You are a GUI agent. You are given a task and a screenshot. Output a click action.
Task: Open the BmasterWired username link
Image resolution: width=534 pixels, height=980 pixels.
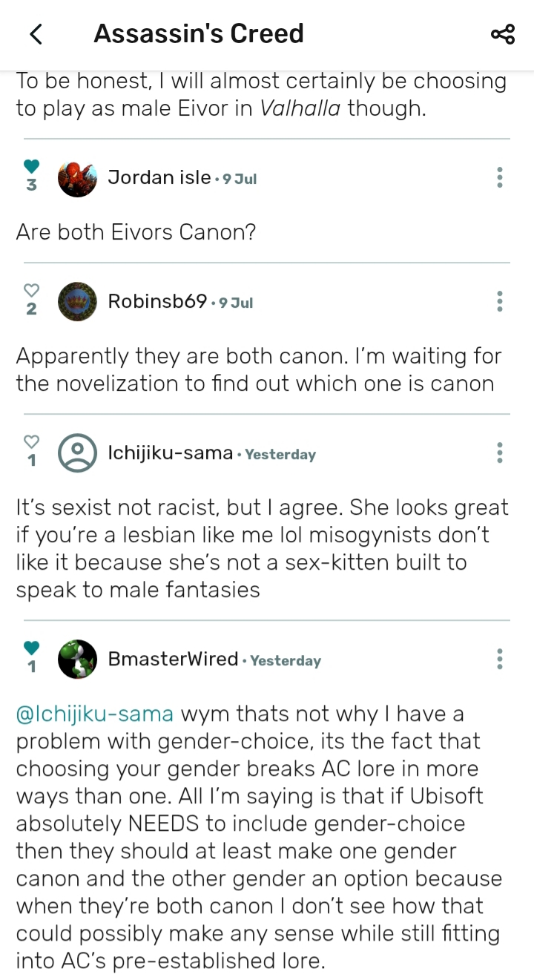174,659
